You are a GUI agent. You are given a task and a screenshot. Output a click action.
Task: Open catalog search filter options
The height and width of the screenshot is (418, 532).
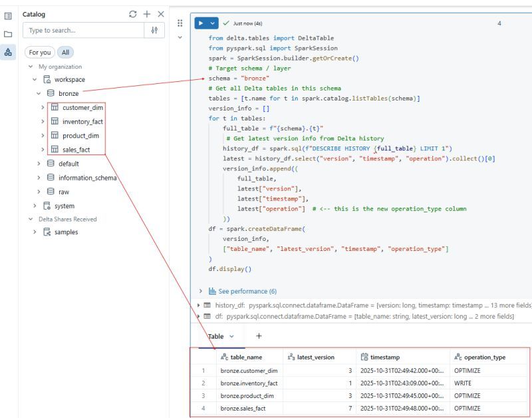coord(154,31)
